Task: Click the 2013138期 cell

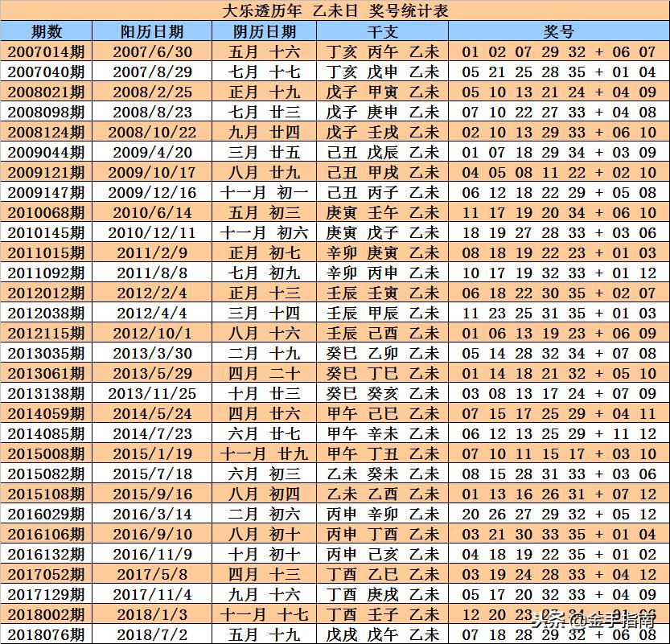Action: click(46, 393)
